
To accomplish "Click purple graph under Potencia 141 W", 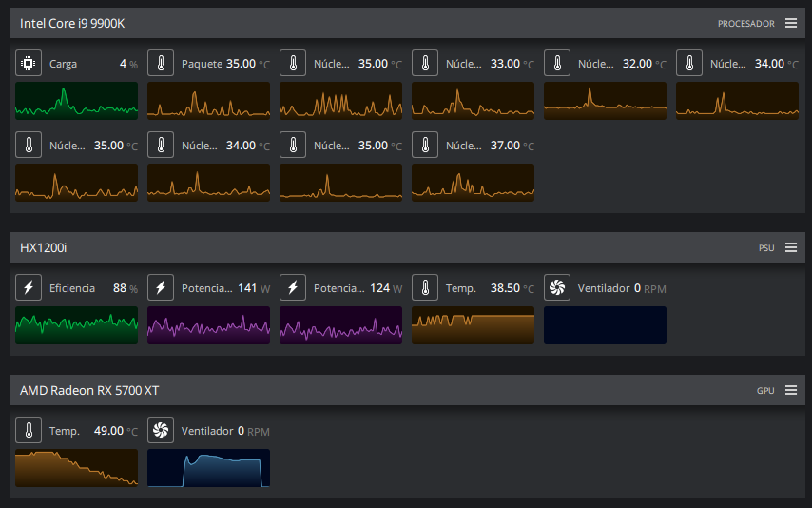I will click(208, 325).
